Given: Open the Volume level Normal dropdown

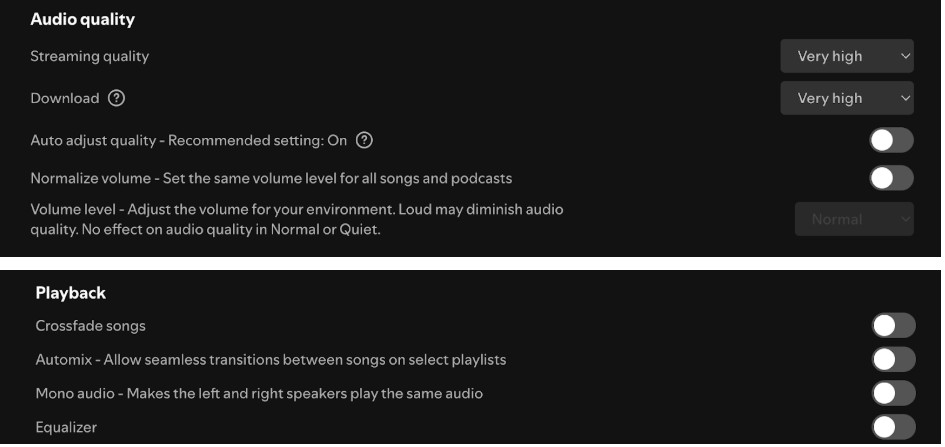Looking at the screenshot, I should click(x=854, y=220).
